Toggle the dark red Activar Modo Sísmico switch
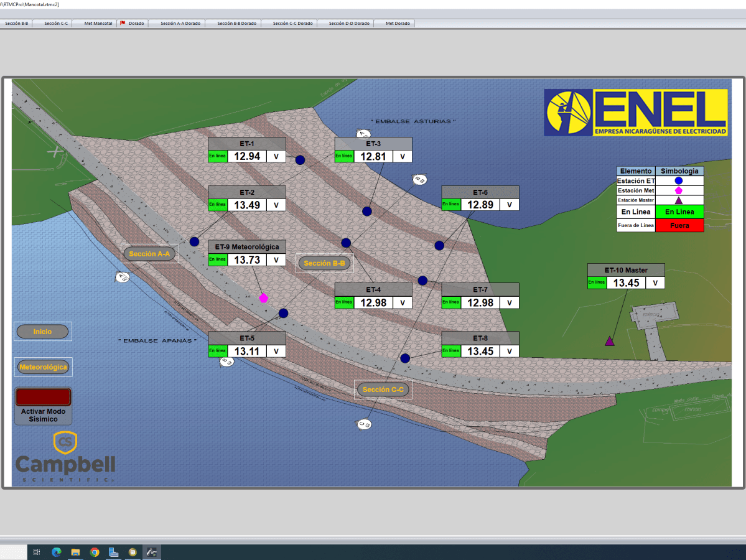 pyautogui.click(x=44, y=397)
